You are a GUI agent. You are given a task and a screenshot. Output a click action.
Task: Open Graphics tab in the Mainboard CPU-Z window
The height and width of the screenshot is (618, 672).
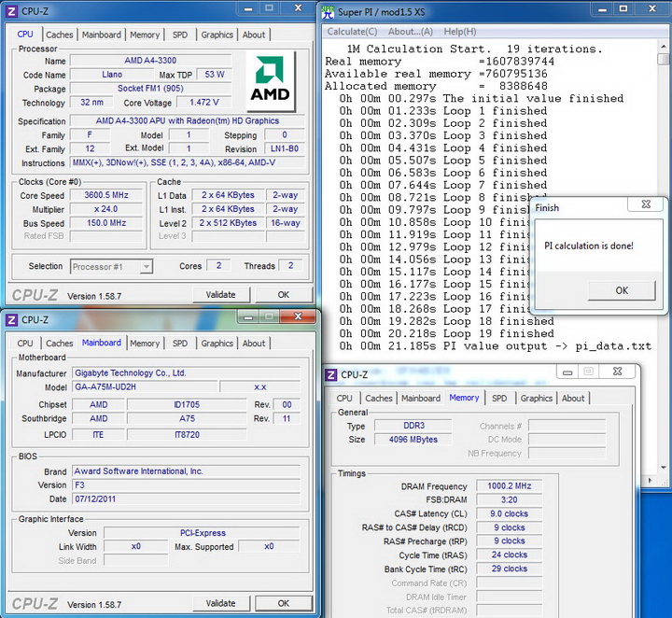(217, 344)
